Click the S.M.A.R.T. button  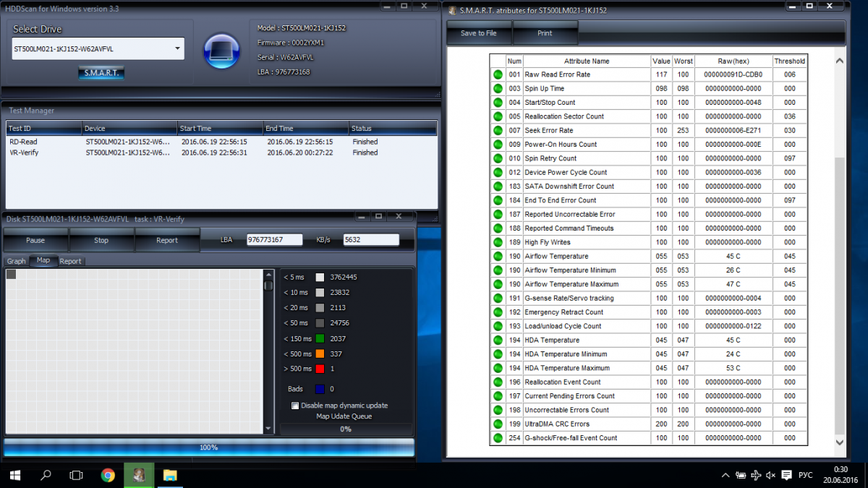click(101, 73)
